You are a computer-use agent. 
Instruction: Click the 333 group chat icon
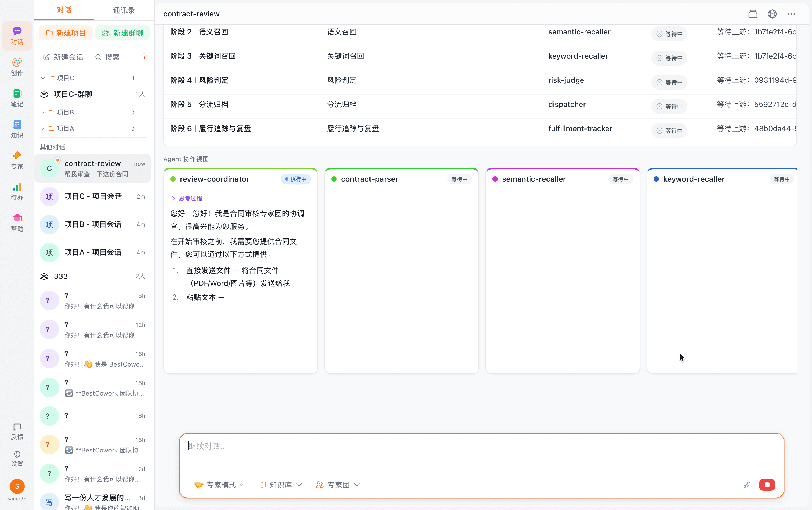point(44,276)
